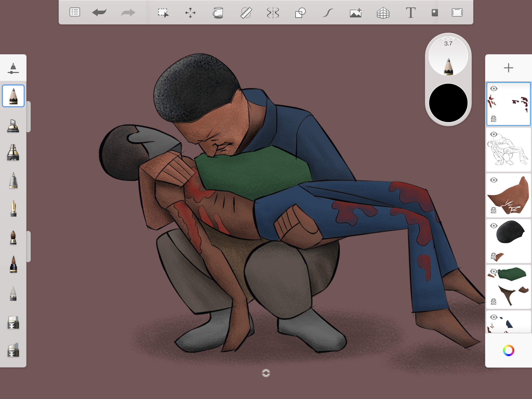Viewport: 532px width, 399px height.
Task: Select the pencil brush in palette
Action: point(13,96)
